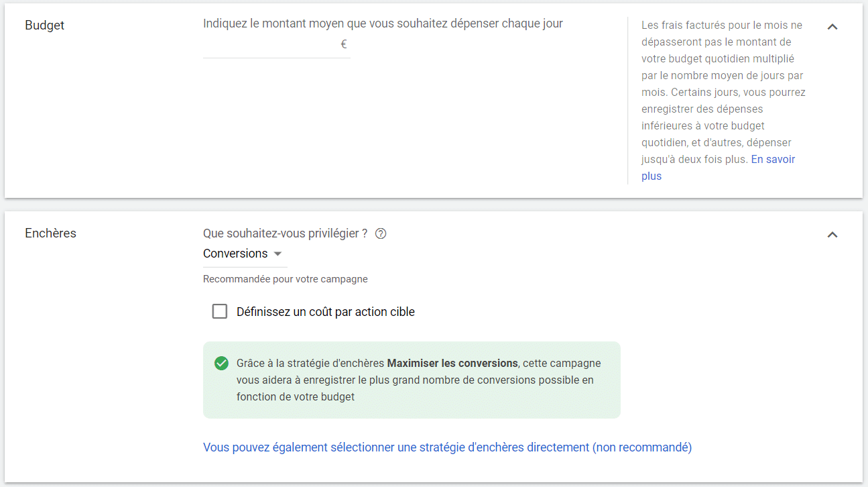Click the Enchères section heading
Viewport: 868px width, 487px height.
click(x=50, y=233)
